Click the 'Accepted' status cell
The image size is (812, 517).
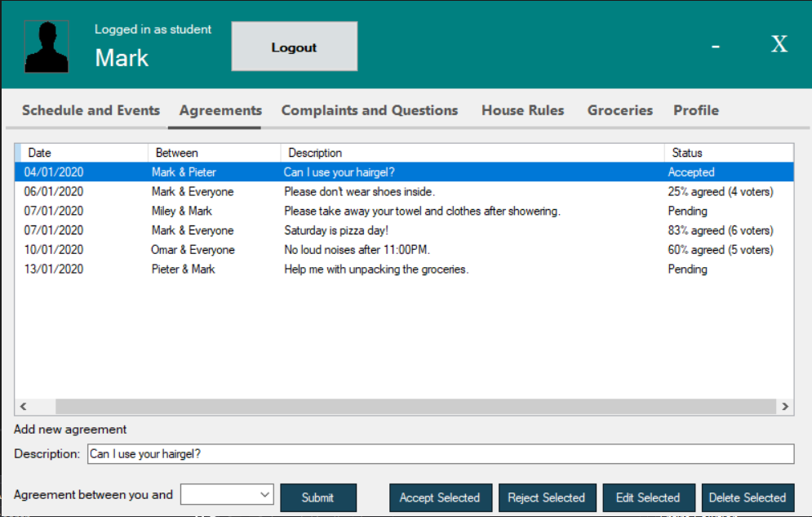pos(691,172)
